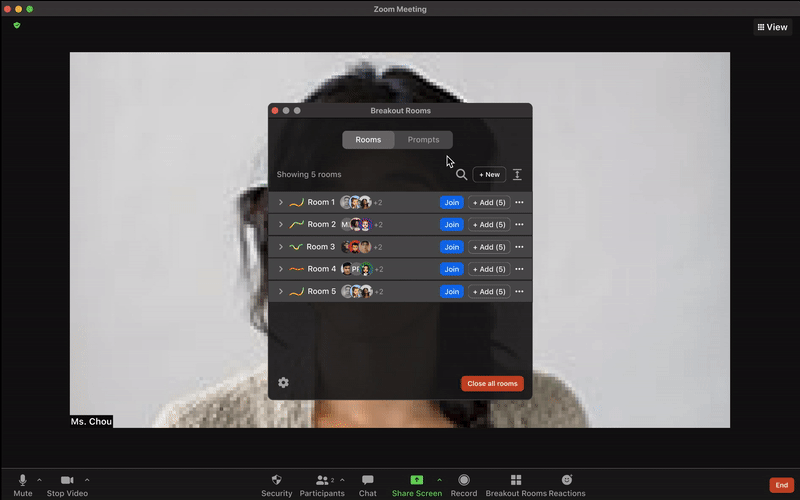Add participants to Room 3
This screenshot has width=800, height=500.
click(489, 247)
